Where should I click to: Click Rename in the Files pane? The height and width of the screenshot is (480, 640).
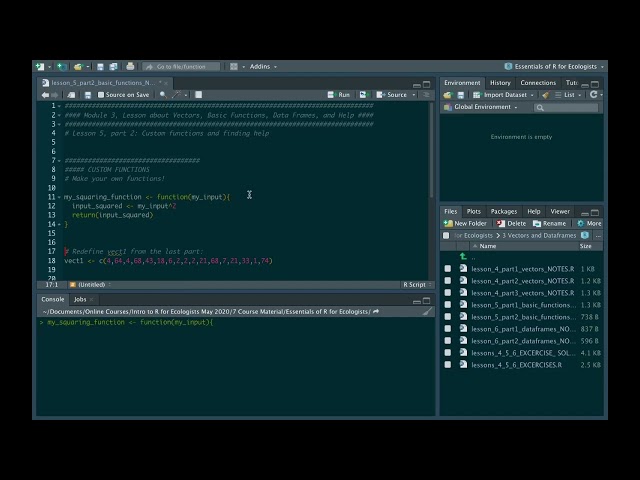[549, 223]
